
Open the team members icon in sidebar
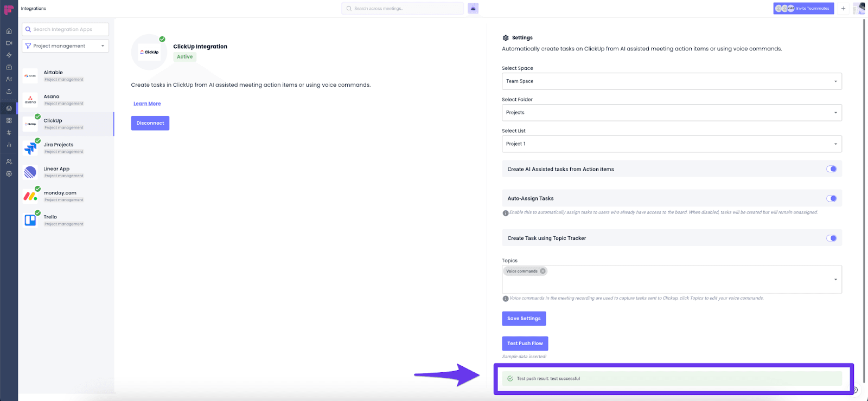(9, 161)
